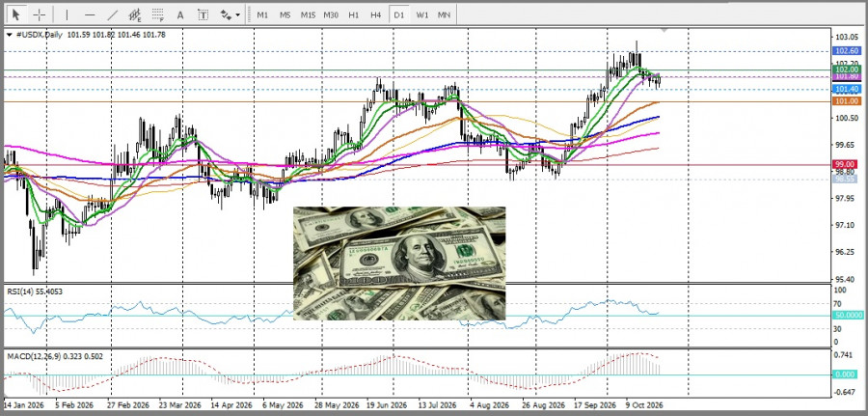Click the 14 Jan 2026 date label
The width and height of the screenshot is (868, 416).
(x=23, y=405)
